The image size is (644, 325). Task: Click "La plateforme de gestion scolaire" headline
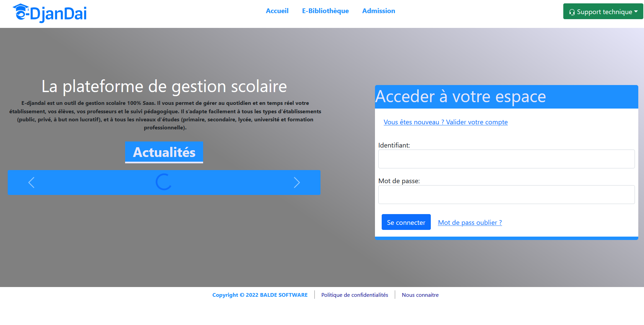[x=164, y=86]
